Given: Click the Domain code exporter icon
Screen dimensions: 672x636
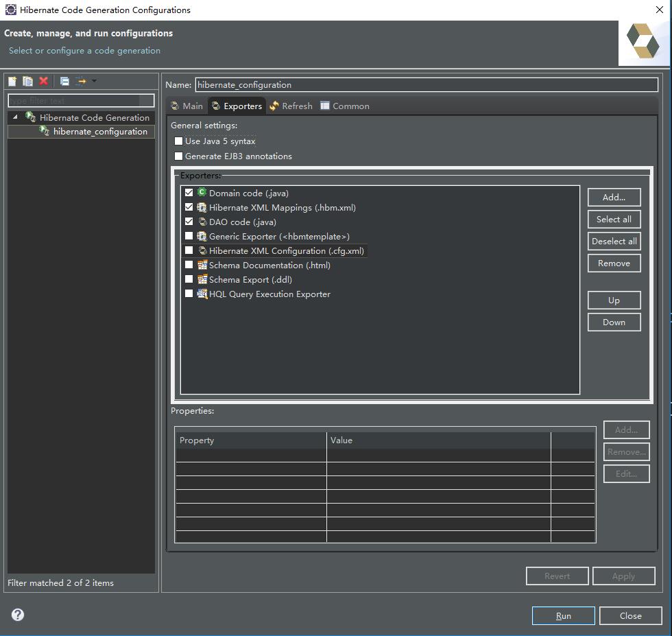Looking at the screenshot, I should tap(202, 193).
